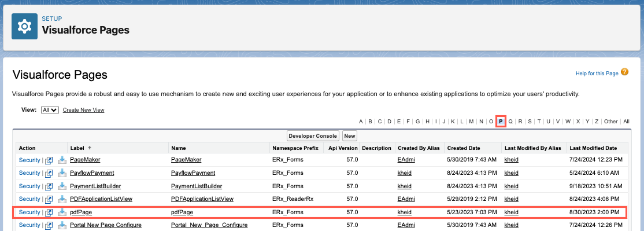This screenshot has width=644, height=231.
Task: Sort by the Label column header
Action: point(77,148)
